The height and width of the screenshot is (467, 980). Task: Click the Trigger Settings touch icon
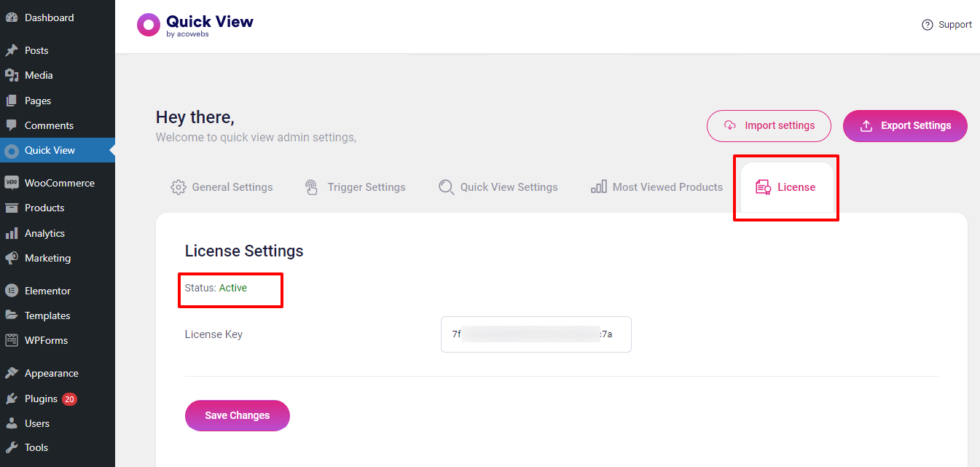[312, 187]
